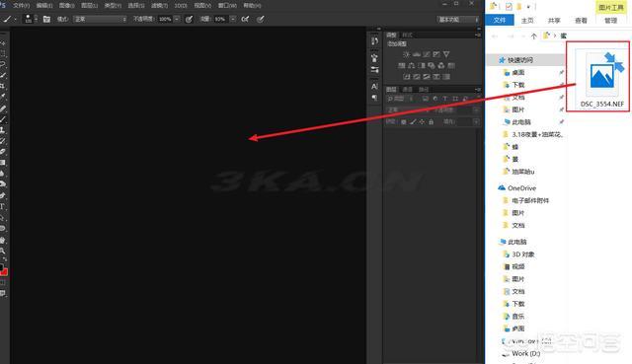The width and height of the screenshot is (632, 364).
Task: Add a Curves adjustment layer
Action: [427, 54]
